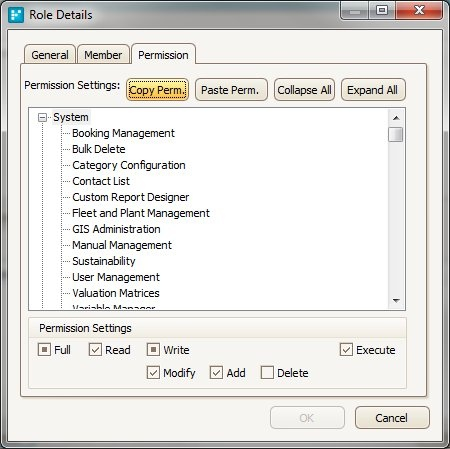
Task: Select GIS Administration tree item
Action: click(116, 229)
